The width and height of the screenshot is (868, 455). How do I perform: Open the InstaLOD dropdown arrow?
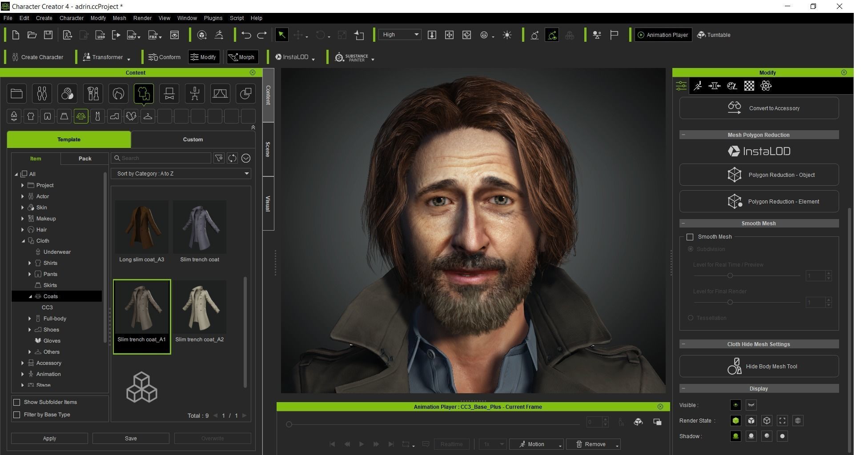pyautogui.click(x=313, y=59)
